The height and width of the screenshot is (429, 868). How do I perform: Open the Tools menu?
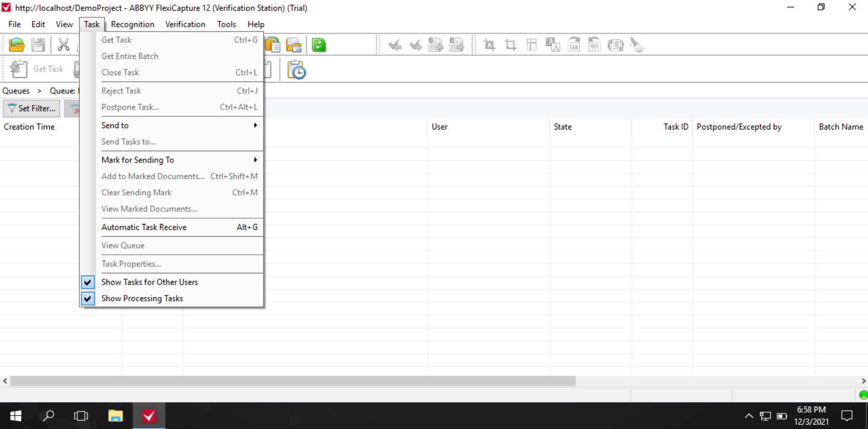tap(227, 24)
